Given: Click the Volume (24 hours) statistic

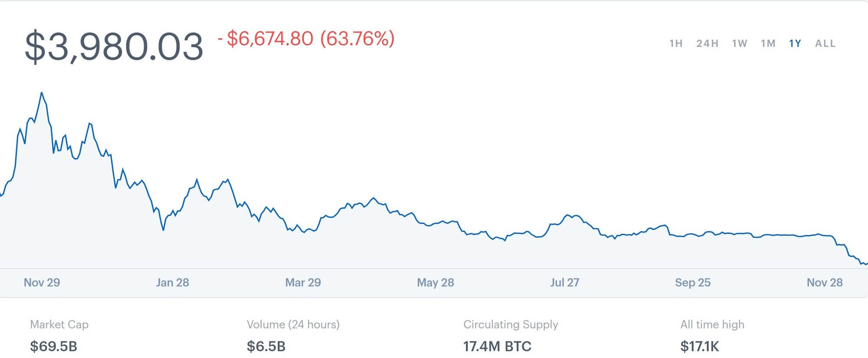Looking at the screenshot, I should pyautogui.click(x=293, y=324).
